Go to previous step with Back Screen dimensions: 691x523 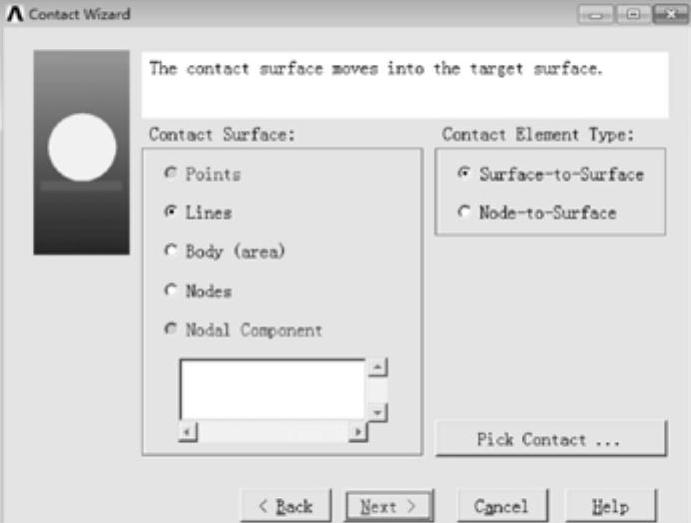[x=286, y=506]
